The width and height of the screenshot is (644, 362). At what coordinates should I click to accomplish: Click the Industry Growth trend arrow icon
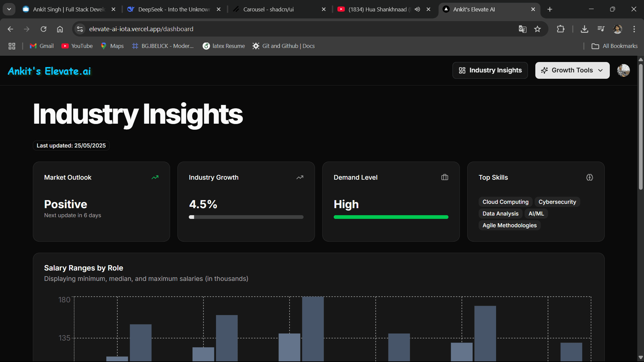point(300,177)
